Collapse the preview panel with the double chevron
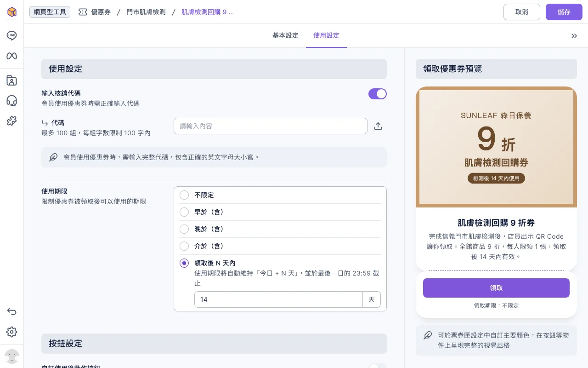The image size is (588, 368). tap(574, 36)
